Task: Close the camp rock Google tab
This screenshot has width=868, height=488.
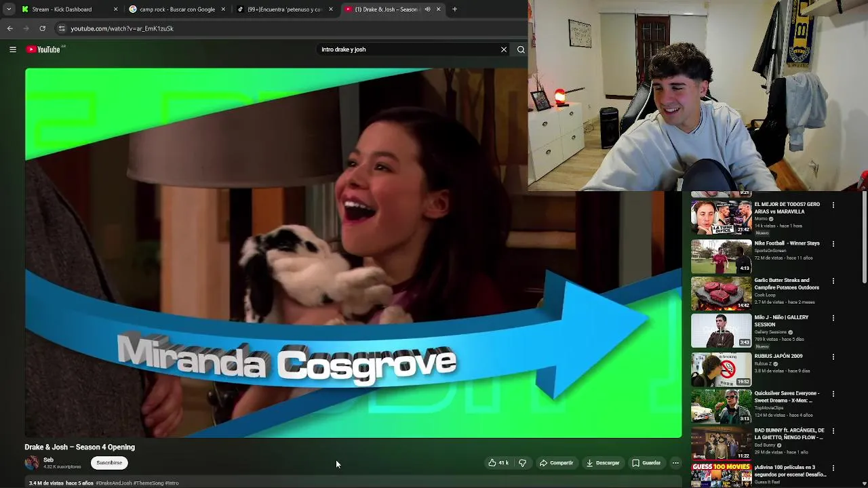Action: click(223, 9)
